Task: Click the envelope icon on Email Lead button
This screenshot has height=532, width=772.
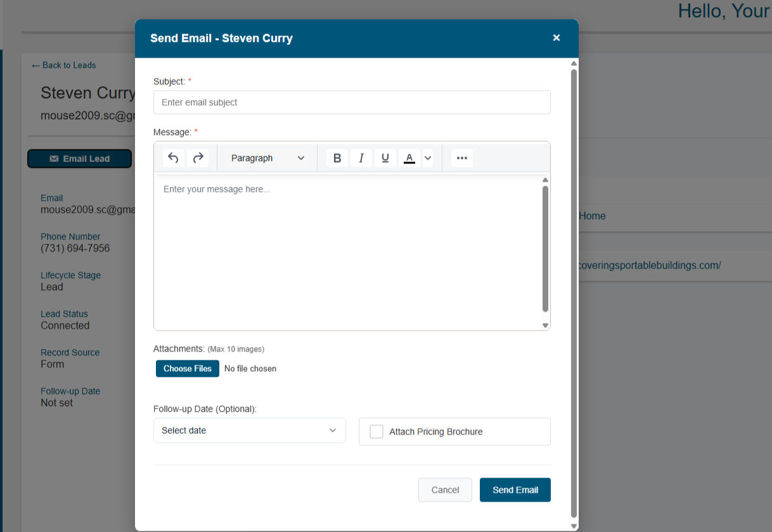Action: click(x=54, y=159)
